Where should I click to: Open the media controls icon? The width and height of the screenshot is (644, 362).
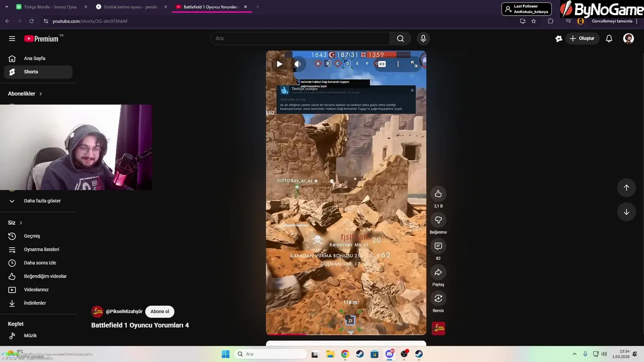click(568, 21)
